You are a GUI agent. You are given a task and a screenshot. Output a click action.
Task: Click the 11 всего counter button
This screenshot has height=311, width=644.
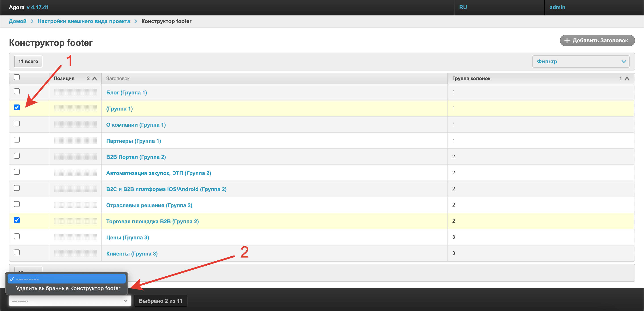coord(28,62)
